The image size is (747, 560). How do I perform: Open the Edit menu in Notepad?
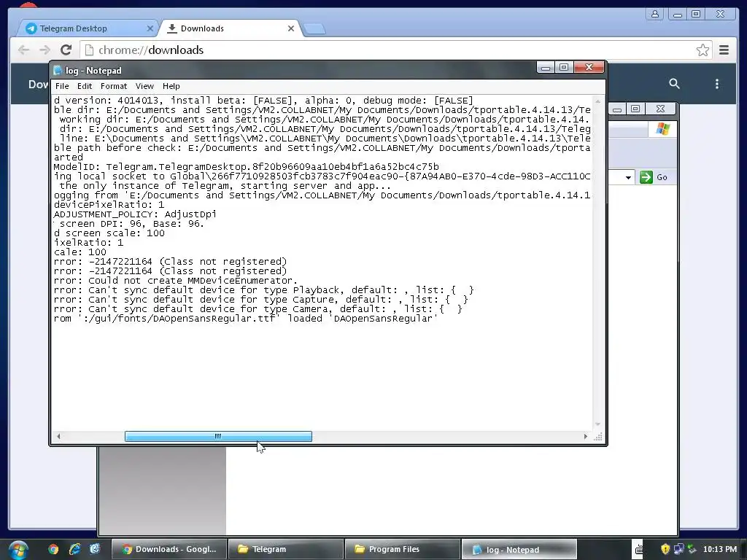[x=85, y=86]
